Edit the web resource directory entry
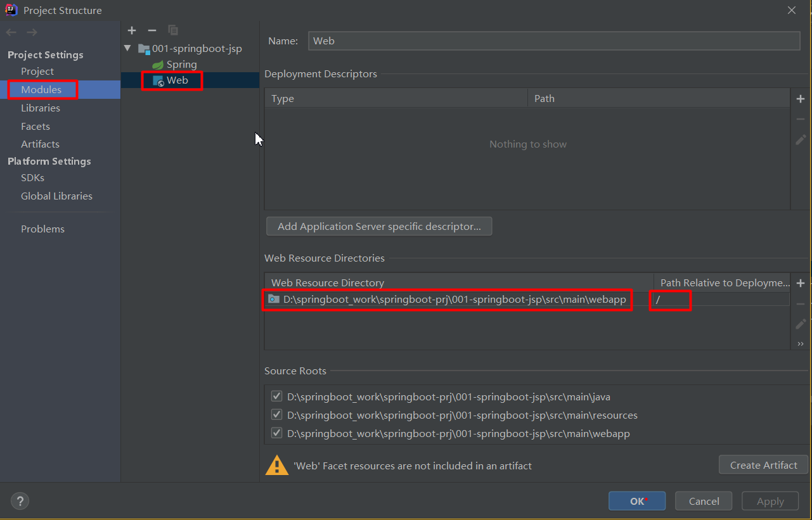Screen dimensions: 812x520 pos(801,324)
